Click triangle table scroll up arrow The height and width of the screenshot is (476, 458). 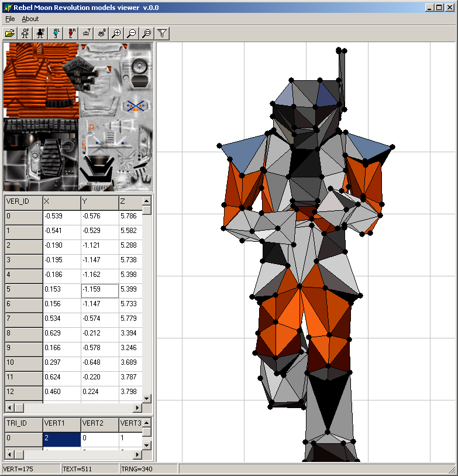147,423
